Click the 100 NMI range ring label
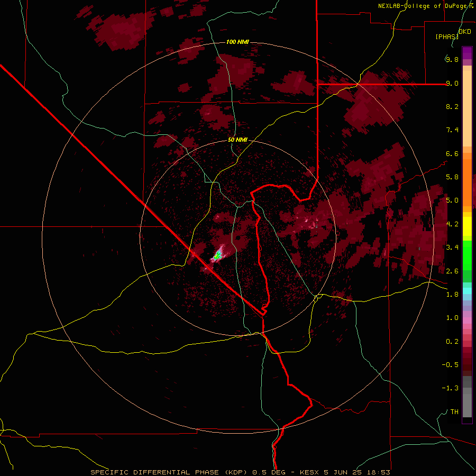476x476 pixels. [237, 42]
